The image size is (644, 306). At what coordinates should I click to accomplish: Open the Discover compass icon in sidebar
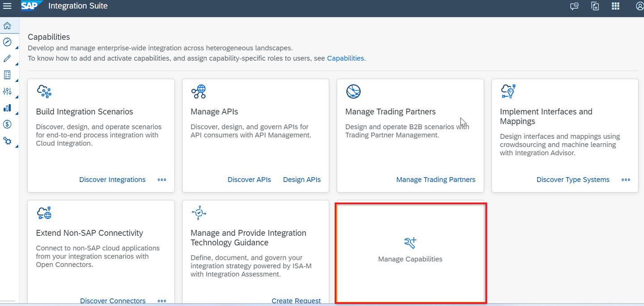pos(7,42)
